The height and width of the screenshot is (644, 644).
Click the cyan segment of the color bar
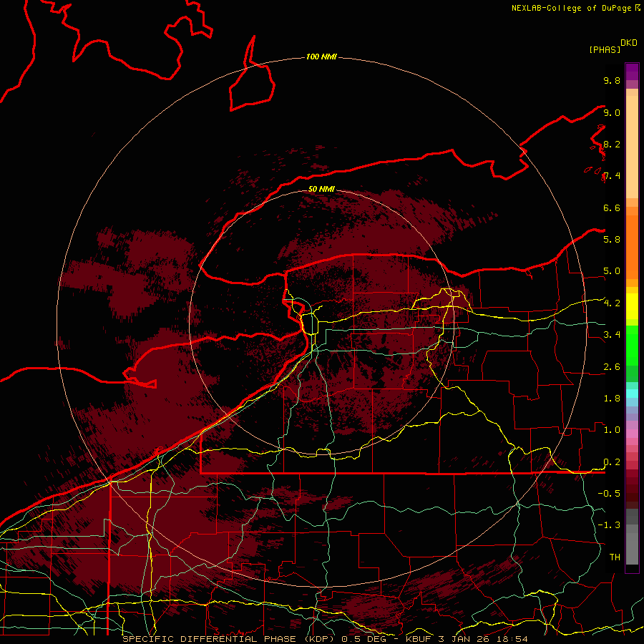[632, 394]
